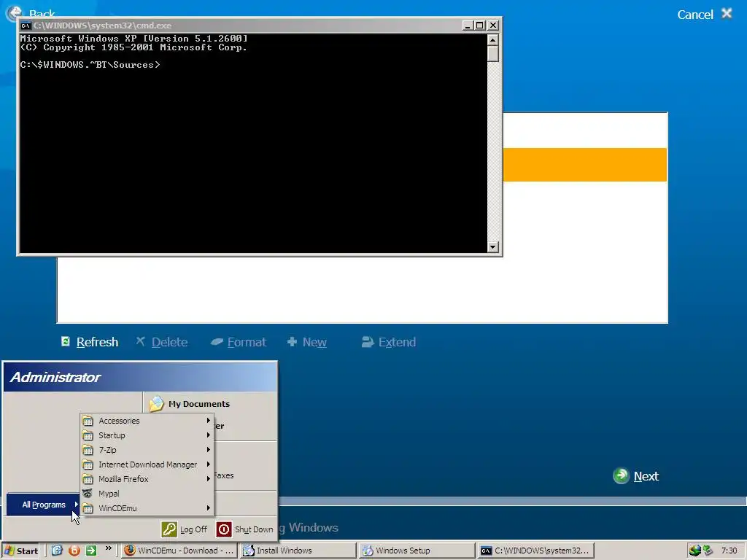Expand the 7-Zip submenu arrow
Viewport: 747px width, 560px height.
point(208,449)
